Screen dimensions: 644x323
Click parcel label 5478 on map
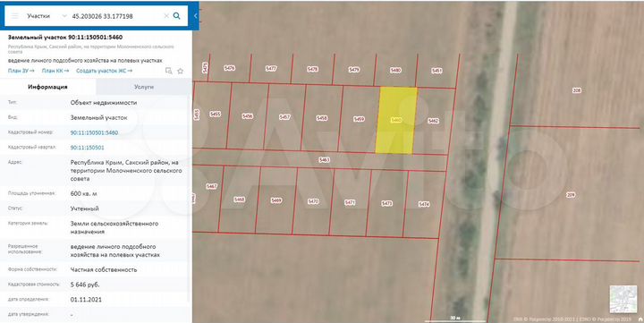pos(312,69)
